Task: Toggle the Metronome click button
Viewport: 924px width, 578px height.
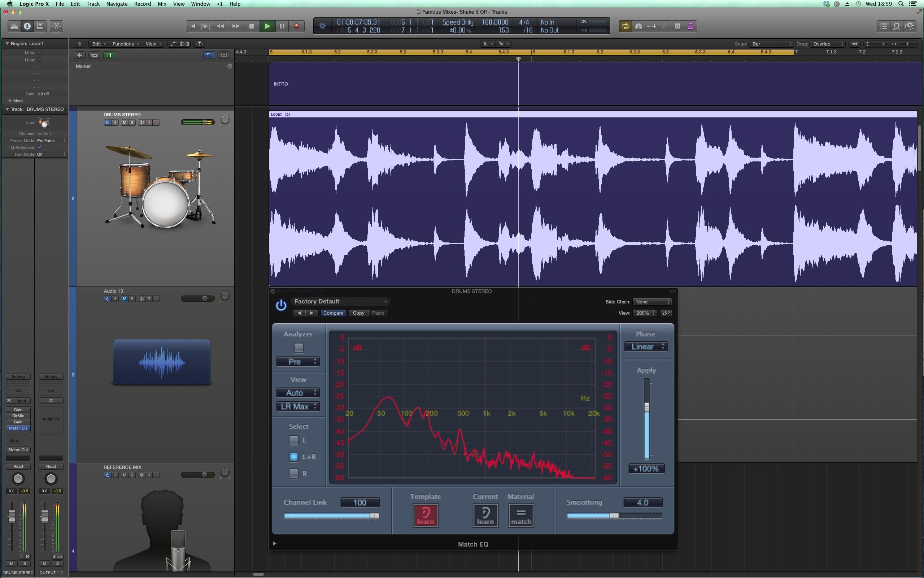Action: (691, 26)
